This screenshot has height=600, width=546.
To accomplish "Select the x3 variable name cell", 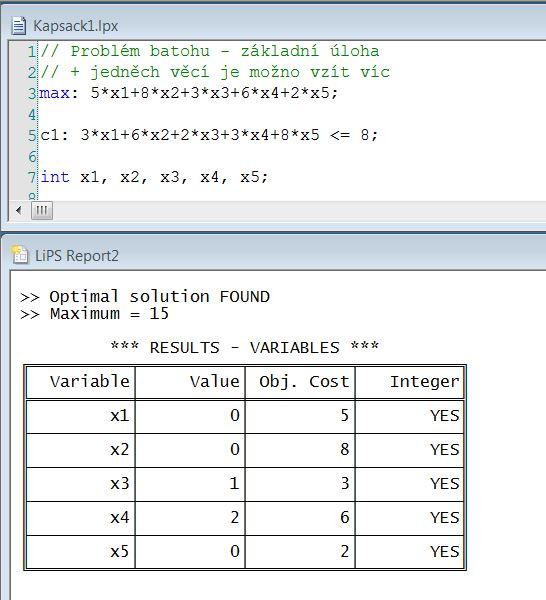I will click(81, 484).
